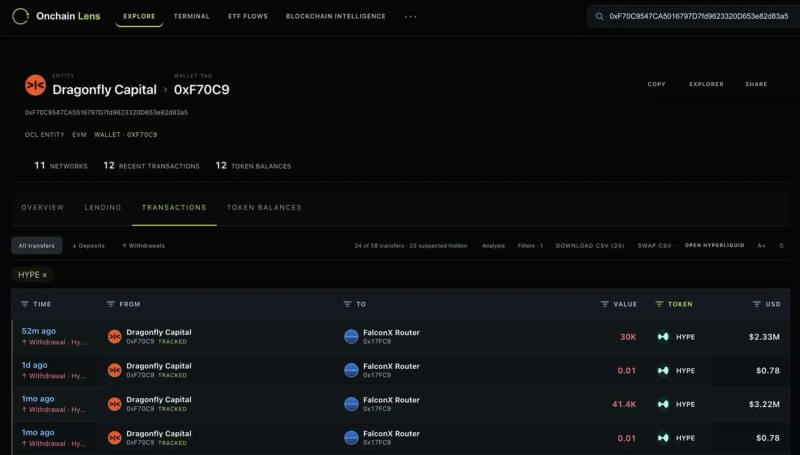This screenshot has height=455, width=800.
Task: Select the TRANSACTIONS tab
Action: (x=174, y=208)
